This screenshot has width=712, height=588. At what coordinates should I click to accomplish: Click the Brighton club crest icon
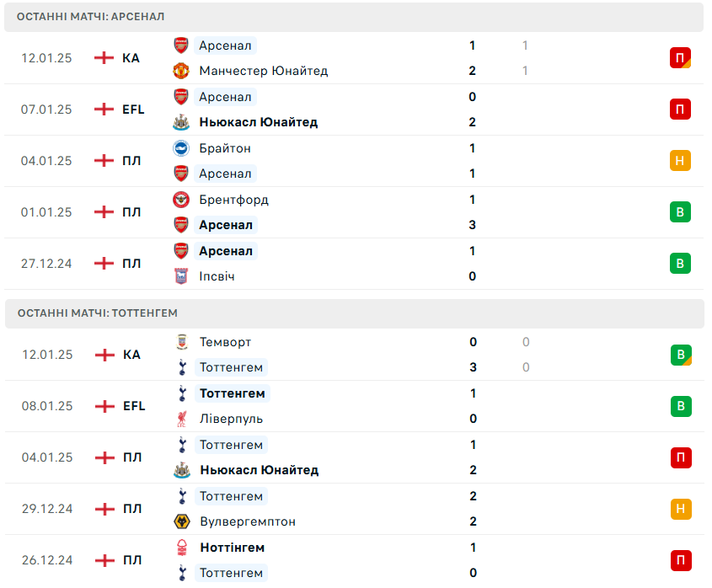click(181, 148)
